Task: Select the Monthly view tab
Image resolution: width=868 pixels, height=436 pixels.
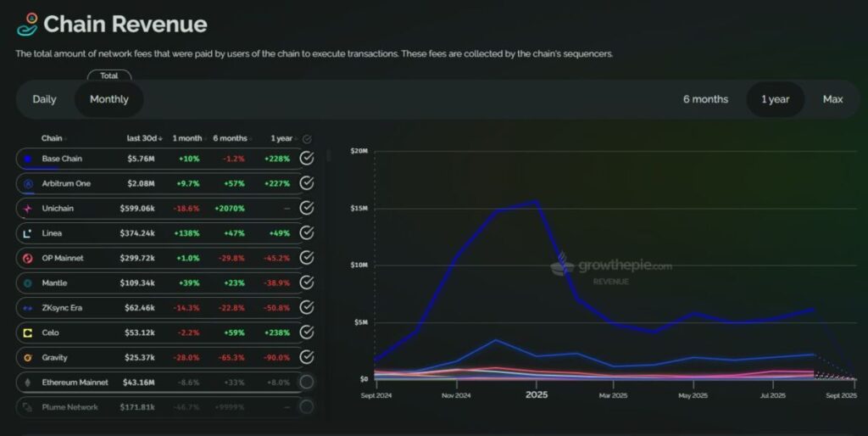Action: coord(109,100)
